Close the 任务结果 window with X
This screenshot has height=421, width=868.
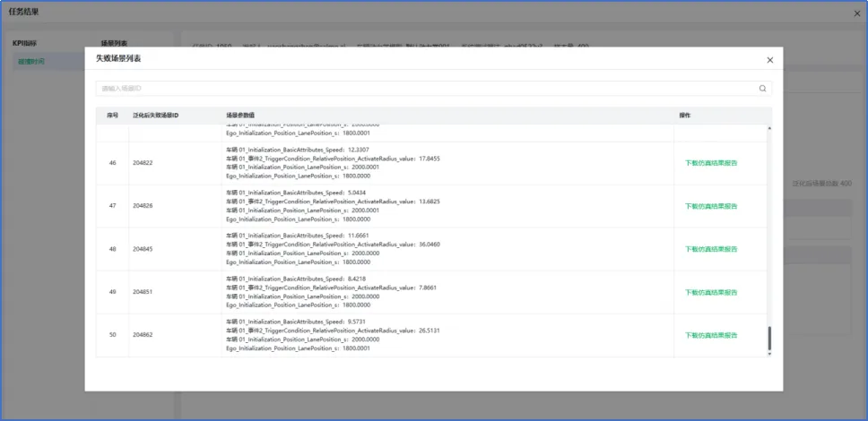click(x=855, y=13)
